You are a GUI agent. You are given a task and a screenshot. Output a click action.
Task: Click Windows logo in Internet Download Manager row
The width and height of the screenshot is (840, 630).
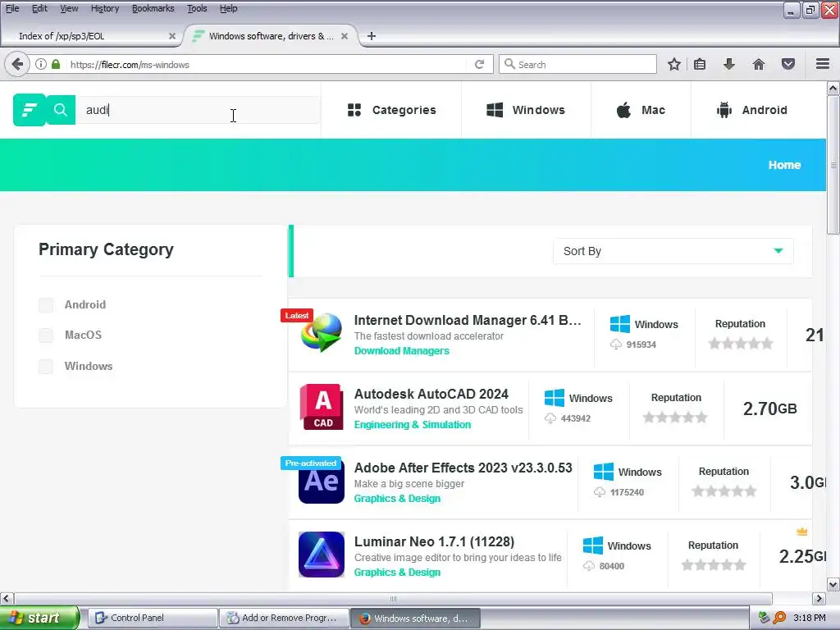point(620,324)
